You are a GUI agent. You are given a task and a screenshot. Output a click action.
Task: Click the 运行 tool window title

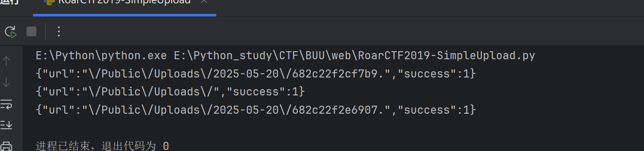click(10, 2)
